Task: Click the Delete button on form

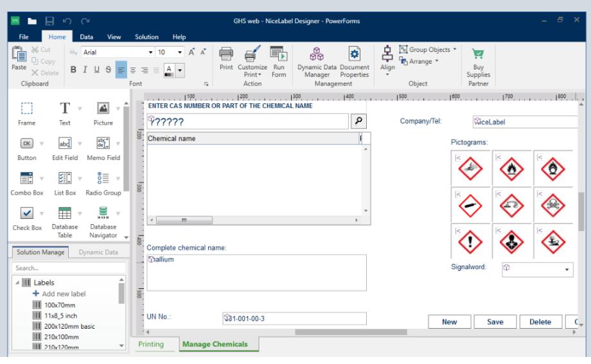Action: coord(540,322)
